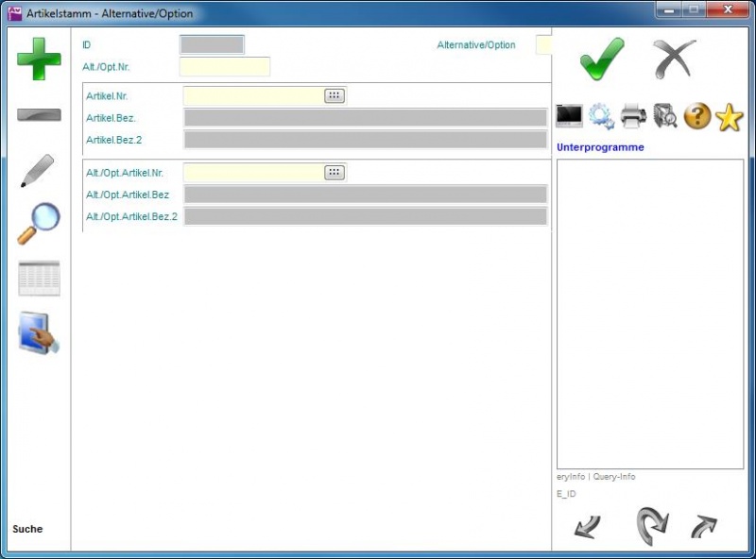Open search with the magnifying glass icon
Viewport: 756px width, 559px height.
pyautogui.click(x=39, y=224)
